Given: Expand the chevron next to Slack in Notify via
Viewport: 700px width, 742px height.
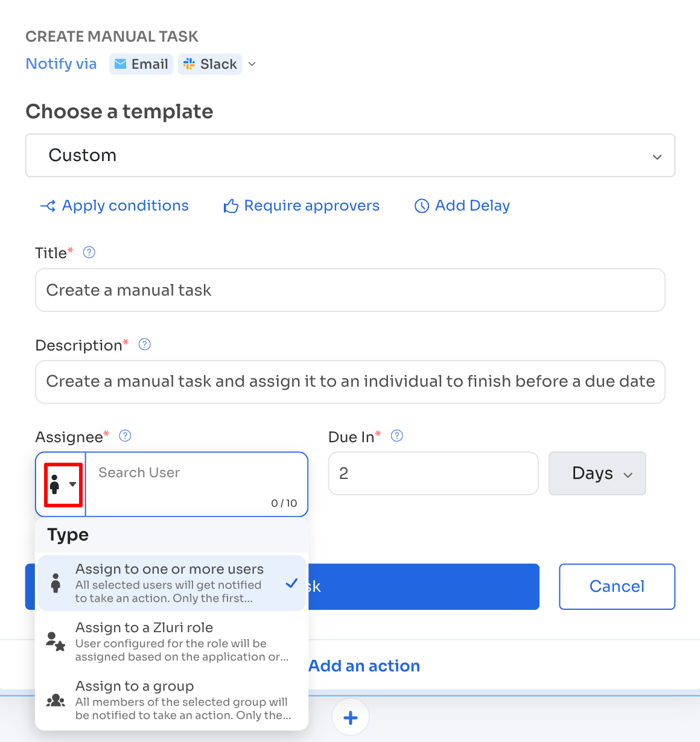Looking at the screenshot, I should (x=252, y=64).
